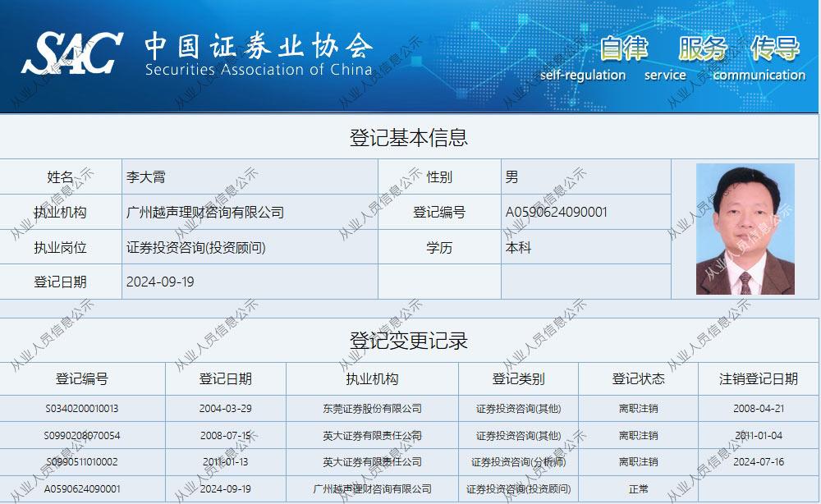This screenshot has height=504, width=821.
Task: Select cancellation date 2011-01-04
Action: coord(759,435)
